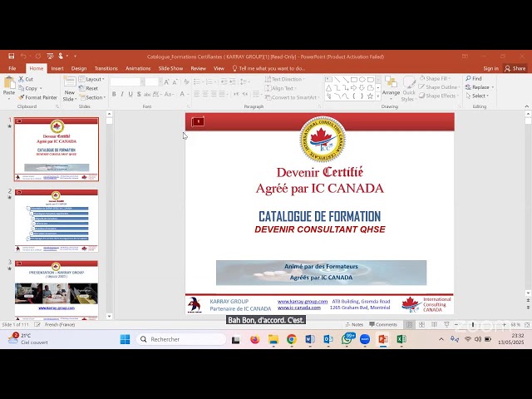
Task: Toggle Strikethrough formatting
Action: point(147,94)
